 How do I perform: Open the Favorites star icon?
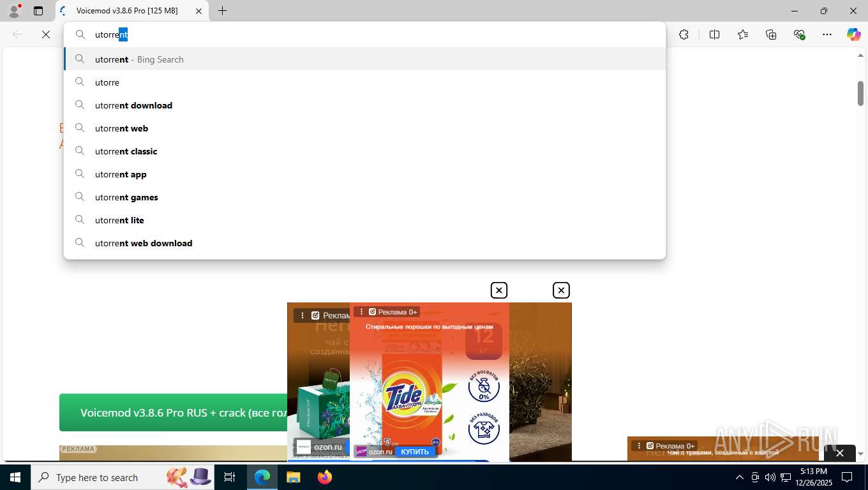point(743,34)
